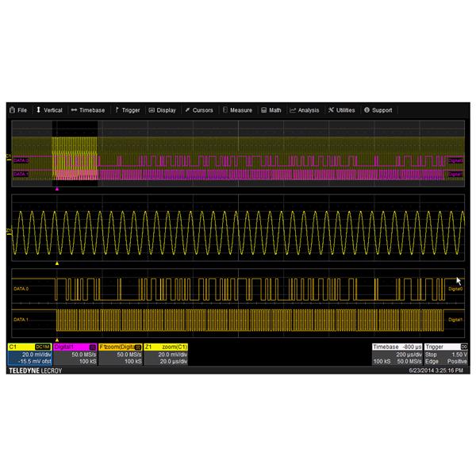The image size is (476, 476).
Task: Click the orange DATA.0 label in bottom grid
Action: click(x=21, y=289)
